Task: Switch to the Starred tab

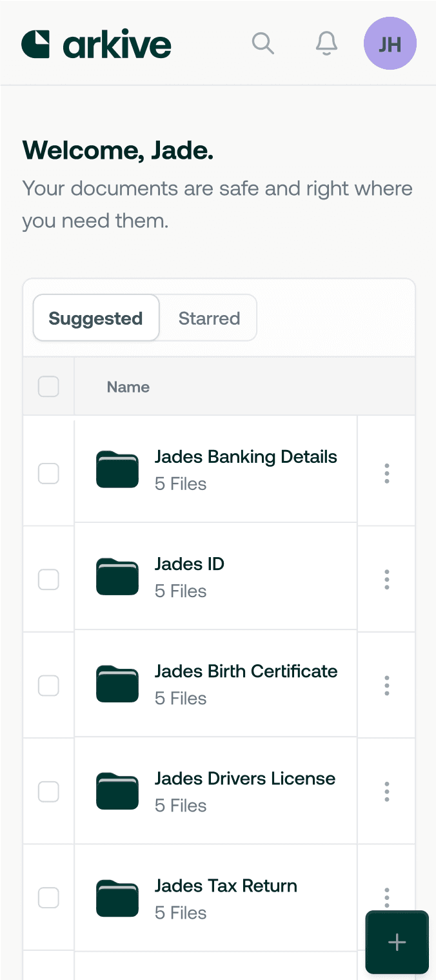Action: point(209,318)
